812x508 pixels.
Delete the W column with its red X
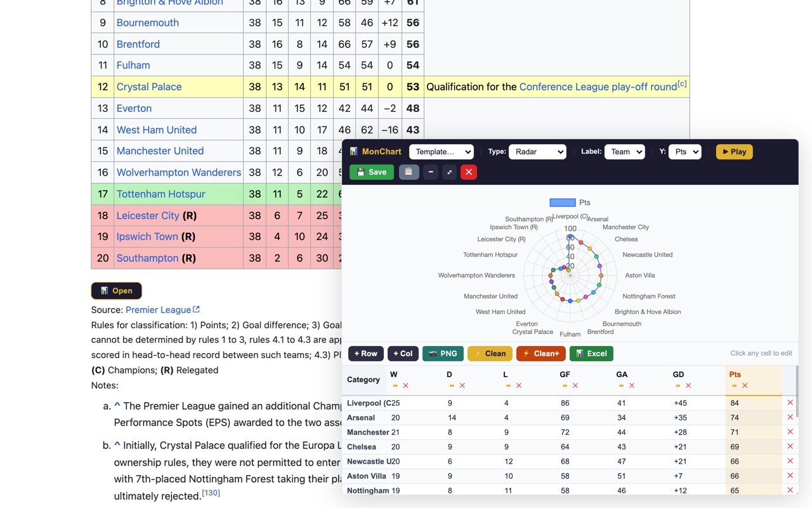[406, 385]
